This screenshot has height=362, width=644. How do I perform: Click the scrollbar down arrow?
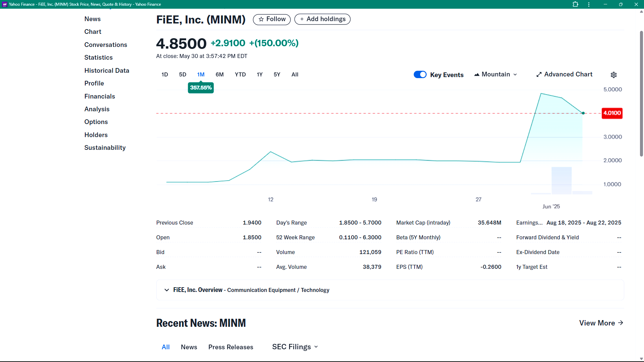click(x=641, y=359)
